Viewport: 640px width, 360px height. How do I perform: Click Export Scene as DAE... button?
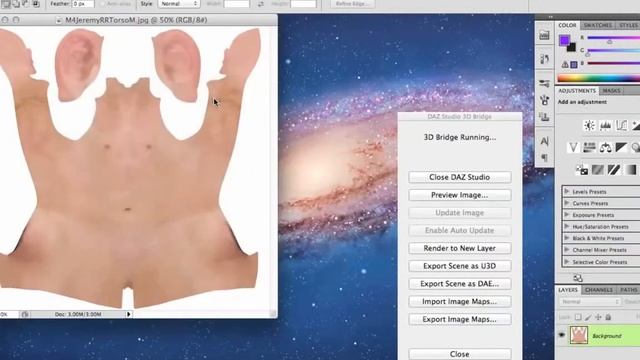tap(460, 284)
